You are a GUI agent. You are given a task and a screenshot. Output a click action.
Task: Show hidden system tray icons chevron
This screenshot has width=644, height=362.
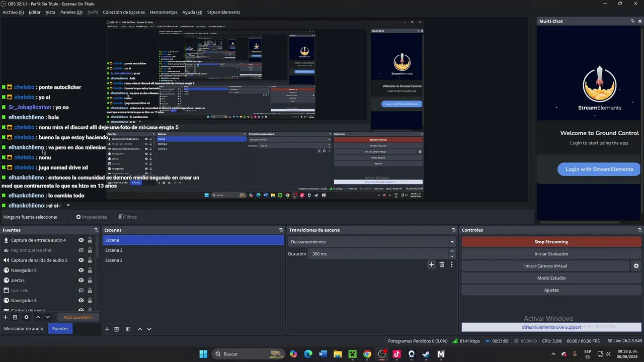coord(553,354)
